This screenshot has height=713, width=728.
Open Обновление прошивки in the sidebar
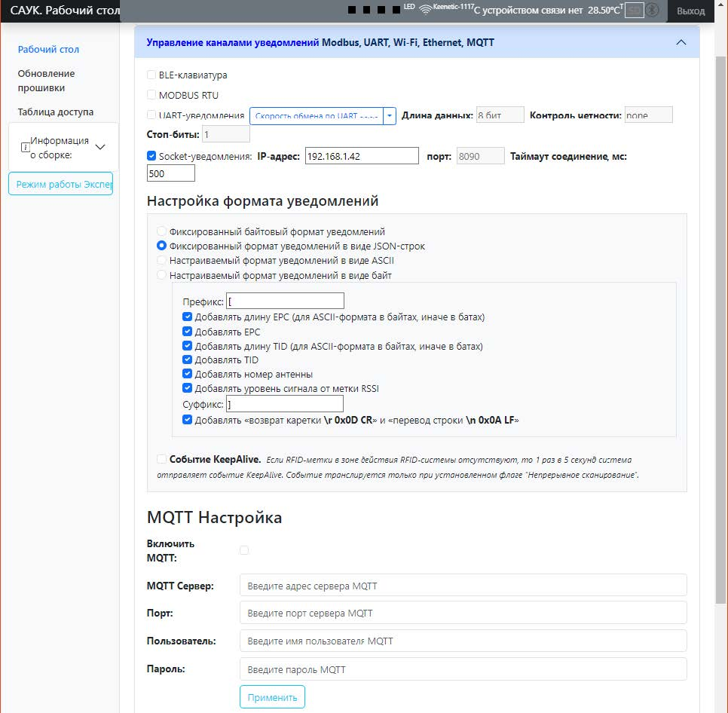click(x=46, y=81)
